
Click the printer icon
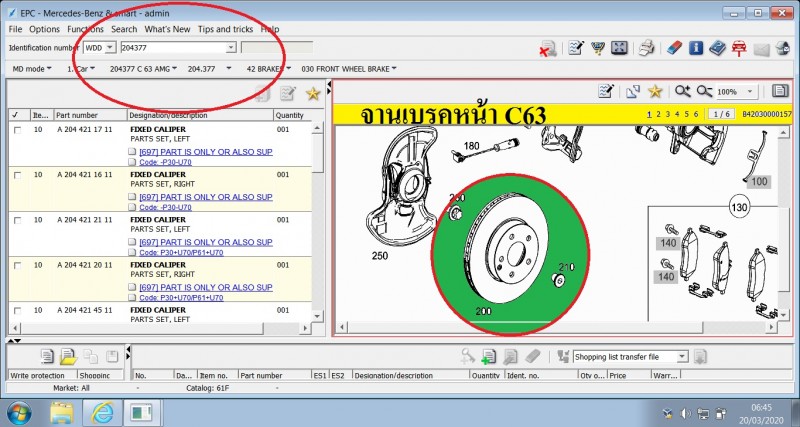pos(646,48)
